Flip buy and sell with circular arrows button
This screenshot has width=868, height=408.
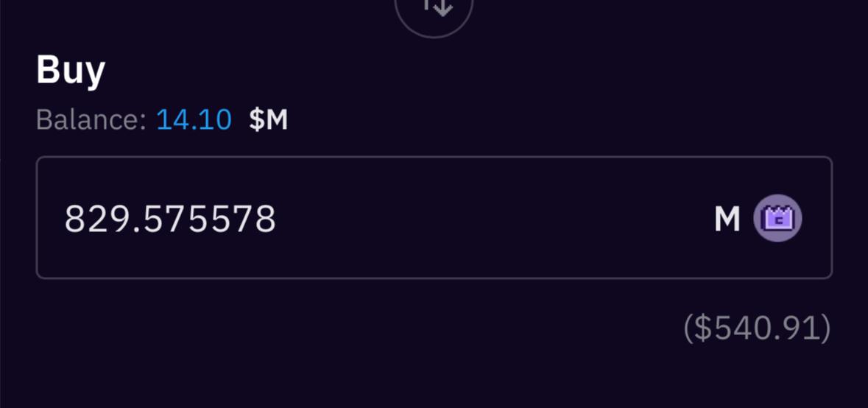click(x=434, y=9)
